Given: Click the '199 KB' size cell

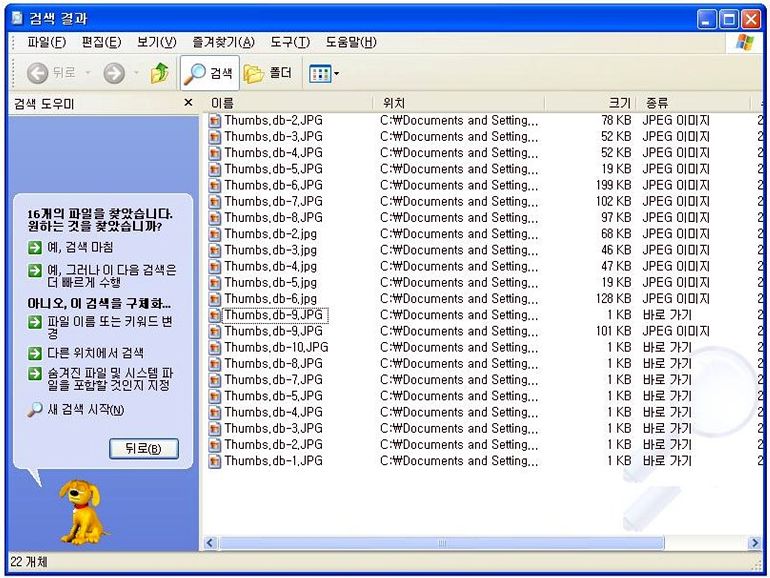Looking at the screenshot, I should (613, 185).
